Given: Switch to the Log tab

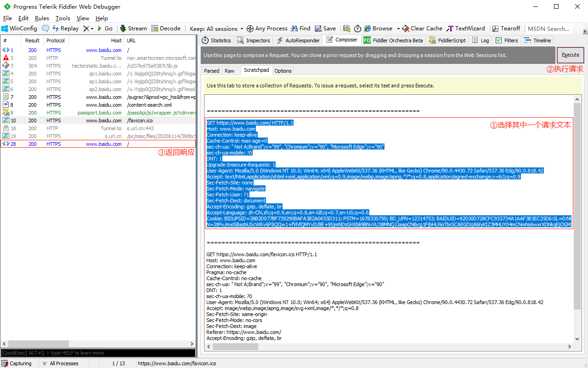Looking at the screenshot, I should [481, 40].
